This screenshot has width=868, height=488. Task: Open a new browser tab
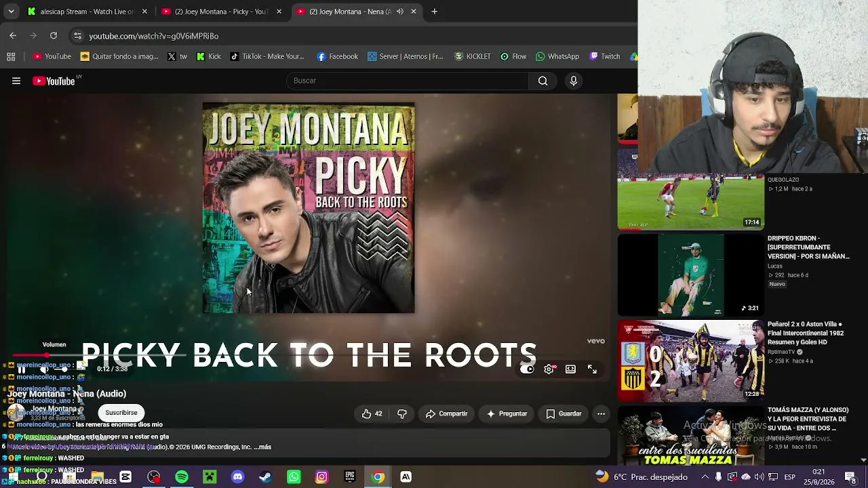[434, 12]
